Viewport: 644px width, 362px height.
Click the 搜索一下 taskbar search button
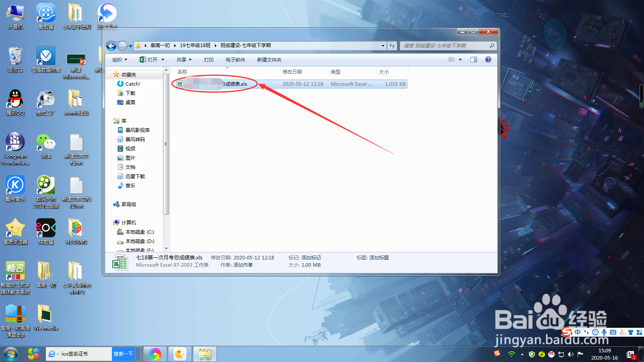[123, 354]
